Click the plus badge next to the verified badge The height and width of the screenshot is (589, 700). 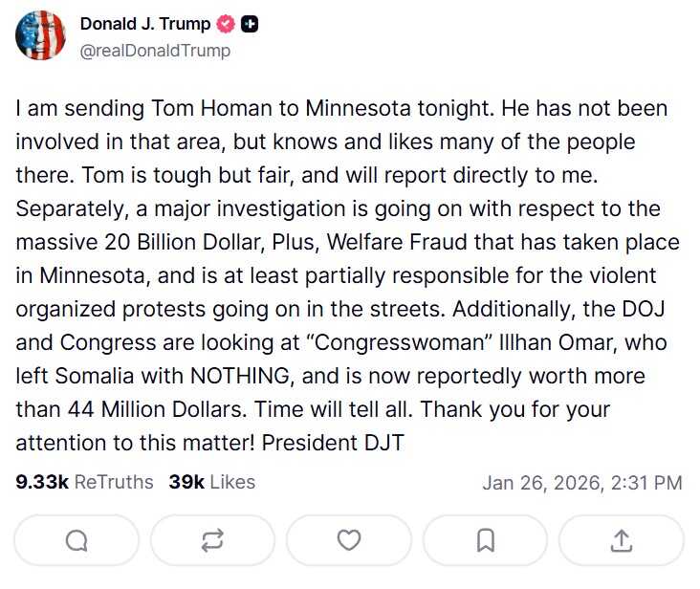point(250,25)
